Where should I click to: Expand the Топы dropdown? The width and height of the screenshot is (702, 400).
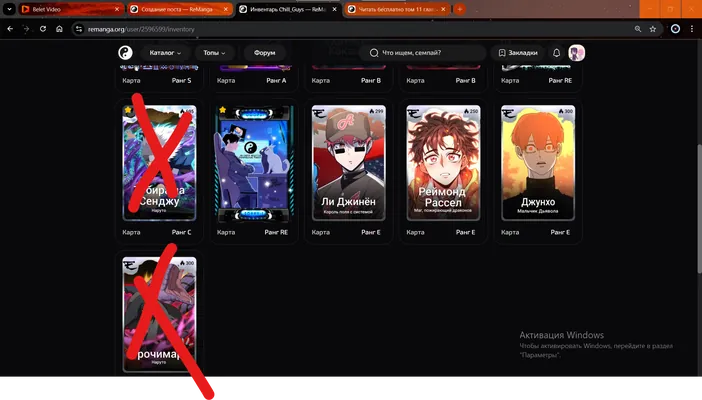pos(214,53)
